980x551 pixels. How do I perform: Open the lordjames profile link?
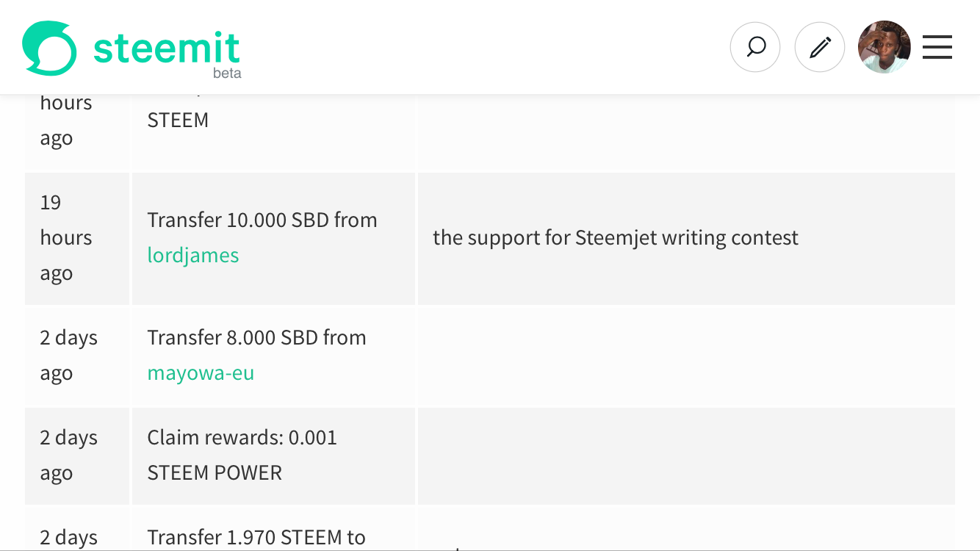[x=193, y=256]
